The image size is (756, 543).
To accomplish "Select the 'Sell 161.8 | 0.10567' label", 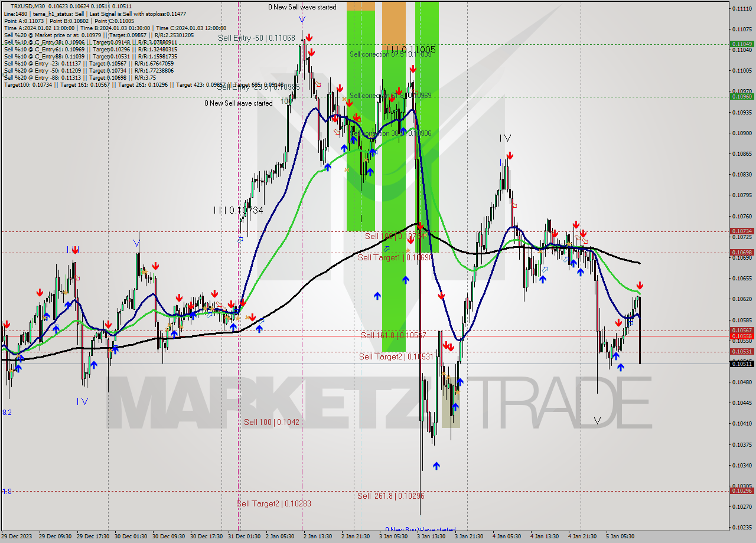I will [x=393, y=335].
